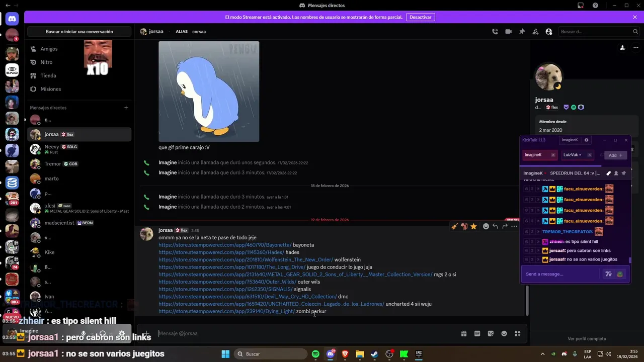The image size is (644, 362).
Task: Click the friend status icon in profile panel
Action: click(x=622, y=48)
